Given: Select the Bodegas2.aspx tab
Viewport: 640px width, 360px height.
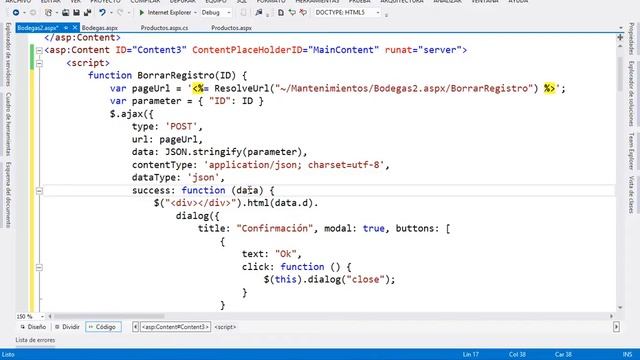Looking at the screenshot, I should pyautogui.click(x=38, y=28).
